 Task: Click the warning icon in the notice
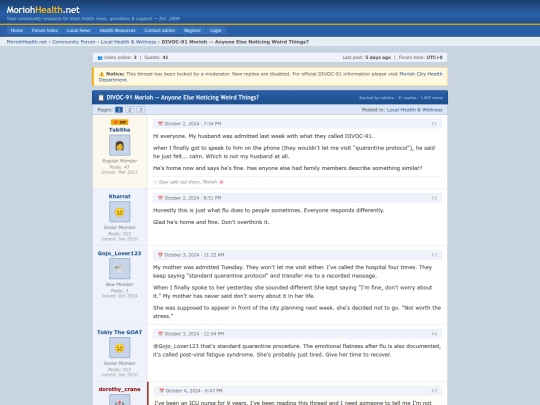click(x=101, y=74)
